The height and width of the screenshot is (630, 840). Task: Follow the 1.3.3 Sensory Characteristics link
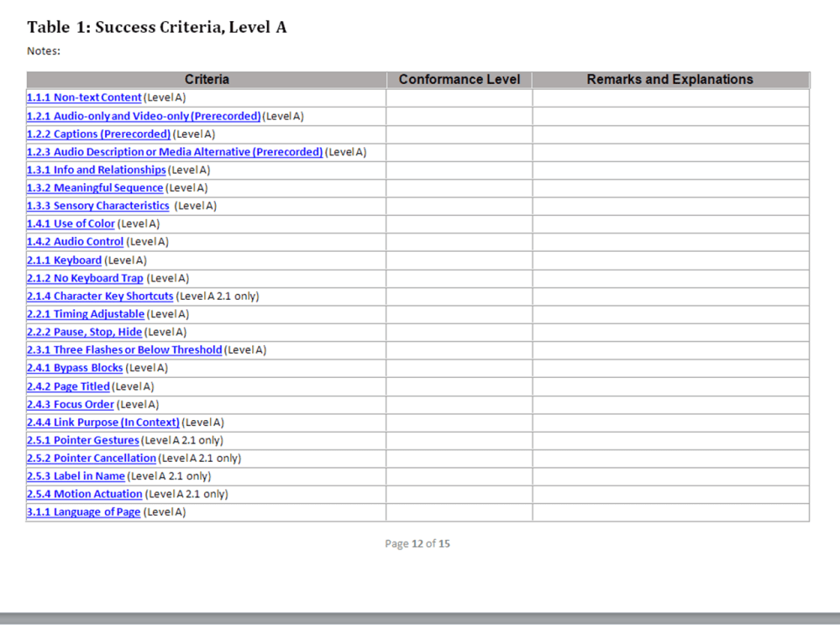coord(98,206)
